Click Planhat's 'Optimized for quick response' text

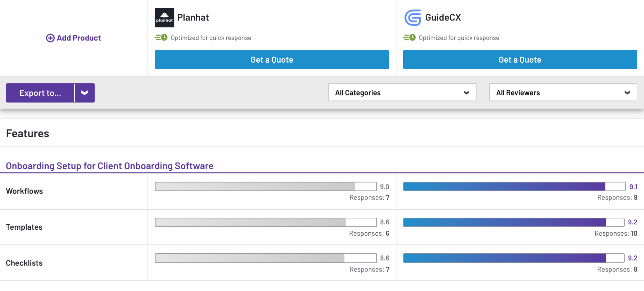point(211,38)
